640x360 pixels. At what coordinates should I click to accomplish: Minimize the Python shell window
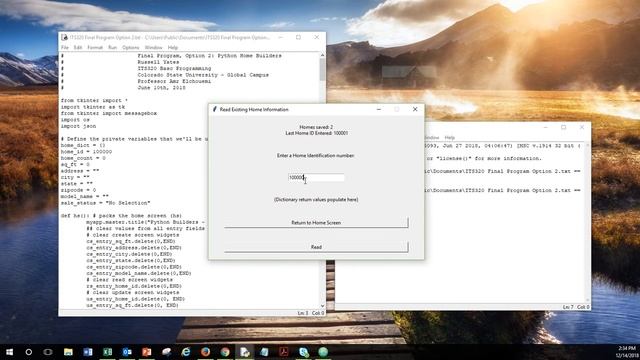tap(546, 127)
